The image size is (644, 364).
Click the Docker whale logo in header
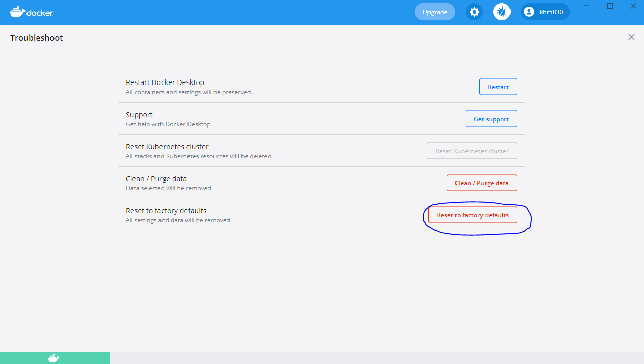(x=32, y=12)
